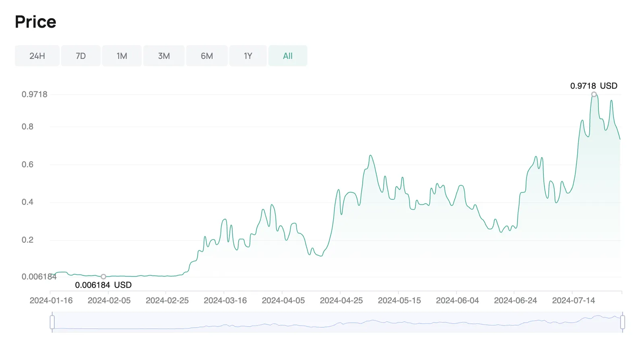Click the 2024-04-05 axis date
644x352 pixels.
[x=283, y=300]
